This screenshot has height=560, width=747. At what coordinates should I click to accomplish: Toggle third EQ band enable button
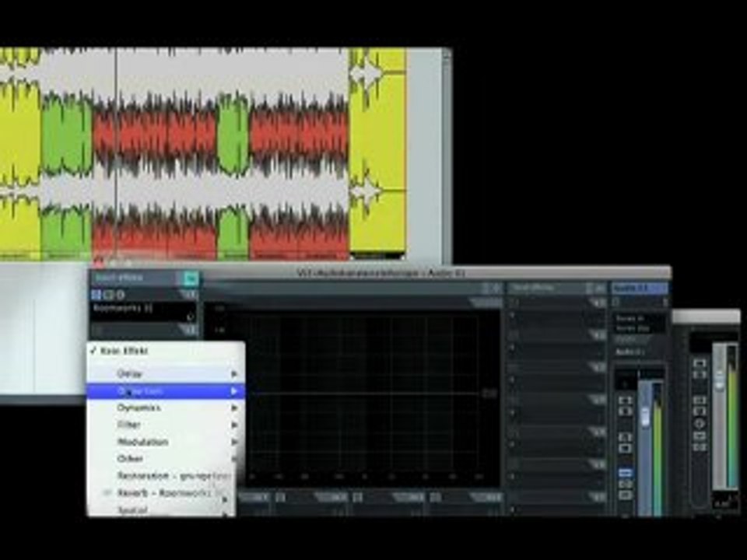click(x=435, y=498)
